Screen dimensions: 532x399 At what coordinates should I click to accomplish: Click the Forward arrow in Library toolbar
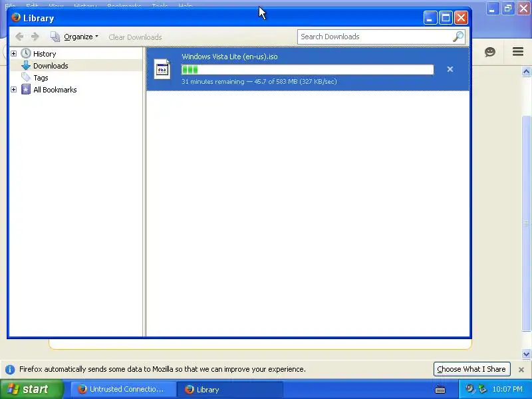point(35,37)
